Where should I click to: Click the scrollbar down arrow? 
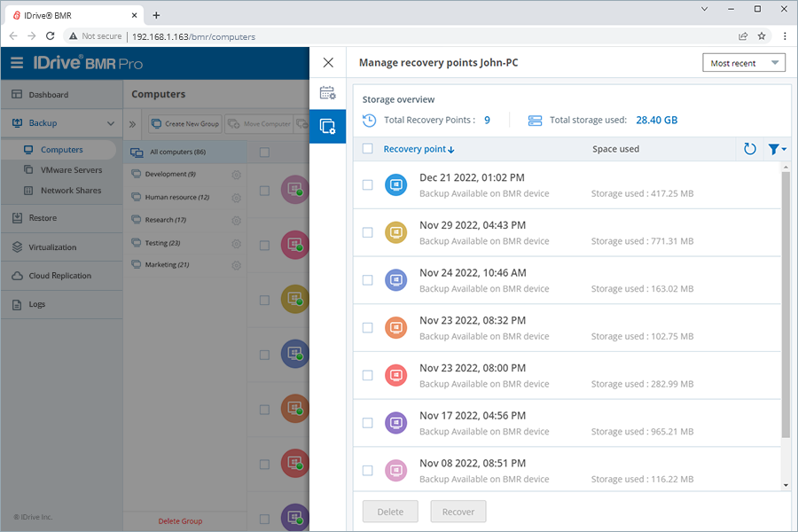pyautogui.click(x=786, y=485)
